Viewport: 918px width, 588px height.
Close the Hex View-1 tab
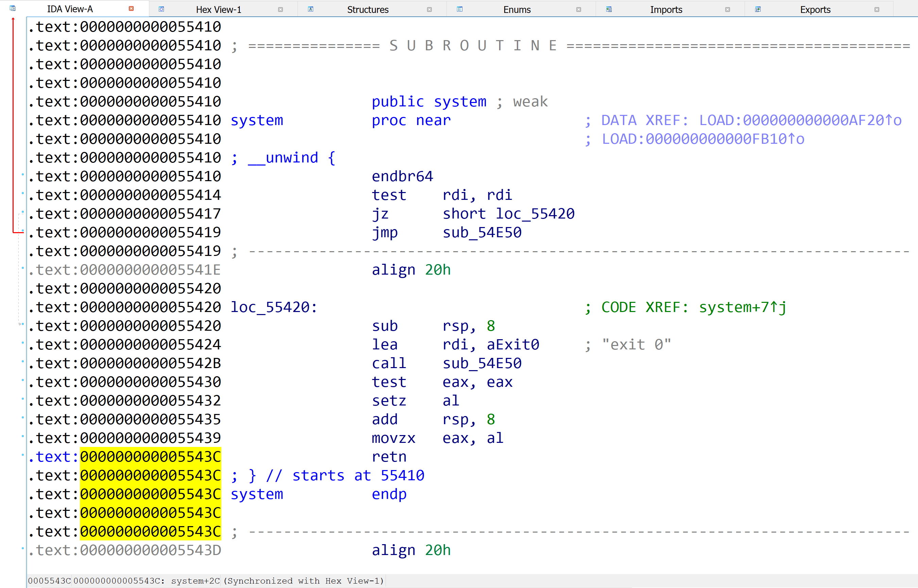pyautogui.click(x=281, y=9)
